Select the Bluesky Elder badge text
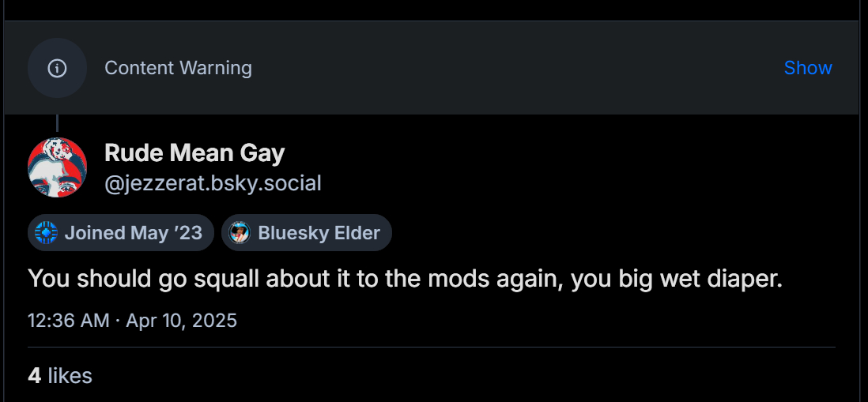The height and width of the screenshot is (402, 868). [319, 233]
